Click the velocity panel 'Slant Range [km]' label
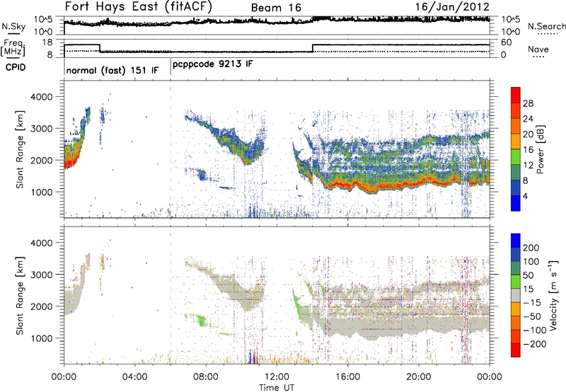Screen dimensions: 566x392 20,296
